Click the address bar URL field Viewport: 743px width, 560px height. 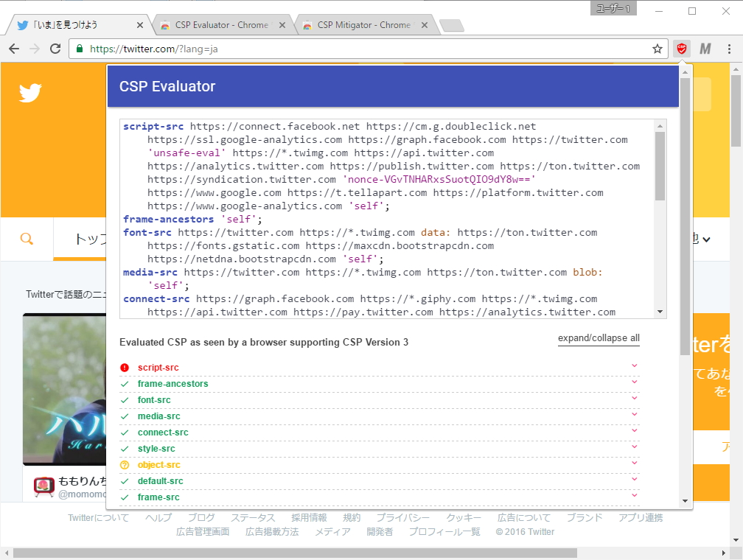369,49
